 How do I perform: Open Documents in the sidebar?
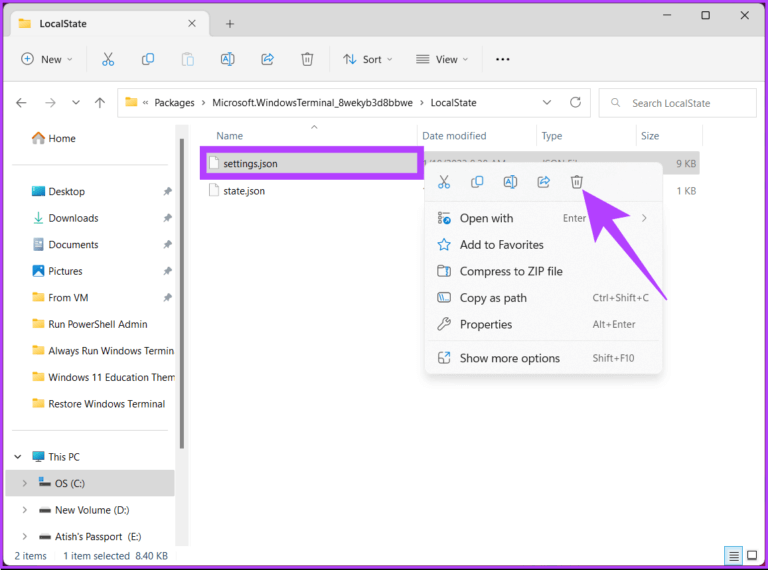[65, 244]
